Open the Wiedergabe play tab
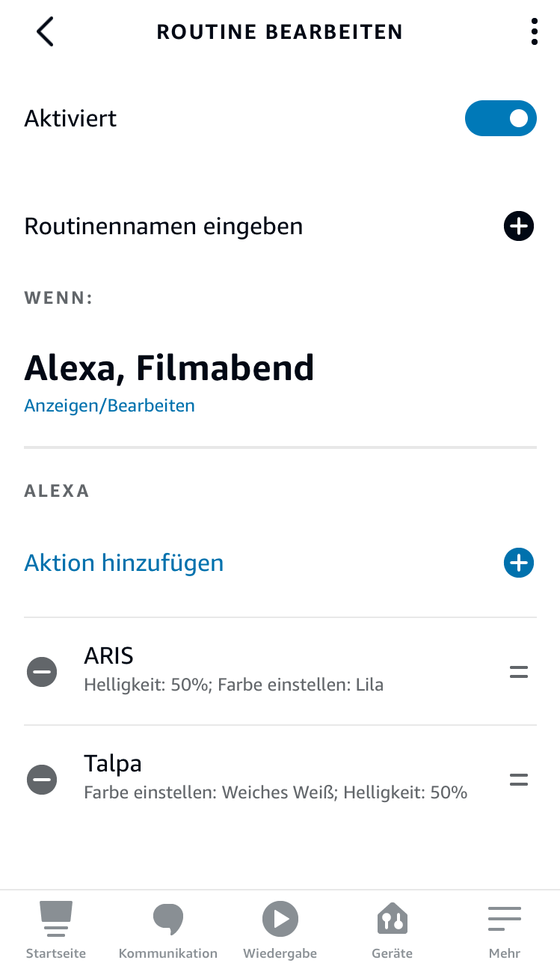Image resolution: width=560 pixels, height=966 pixels. (x=280, y=929)
